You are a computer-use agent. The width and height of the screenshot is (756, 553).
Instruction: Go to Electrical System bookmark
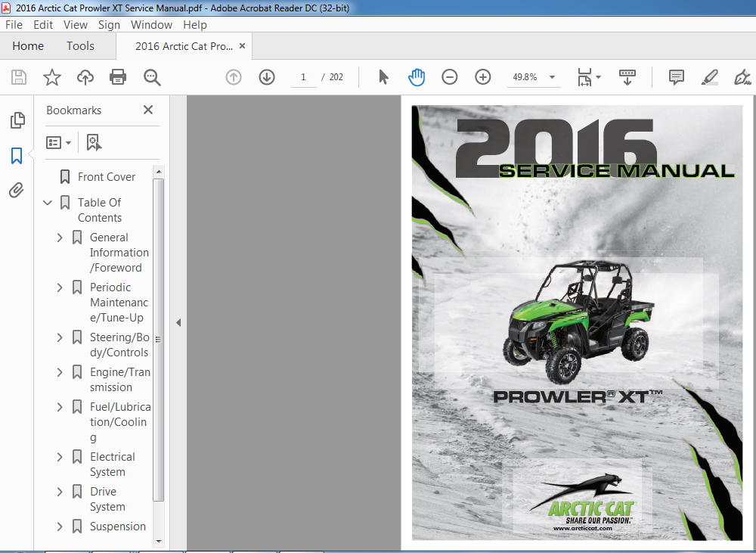(113, 464)
